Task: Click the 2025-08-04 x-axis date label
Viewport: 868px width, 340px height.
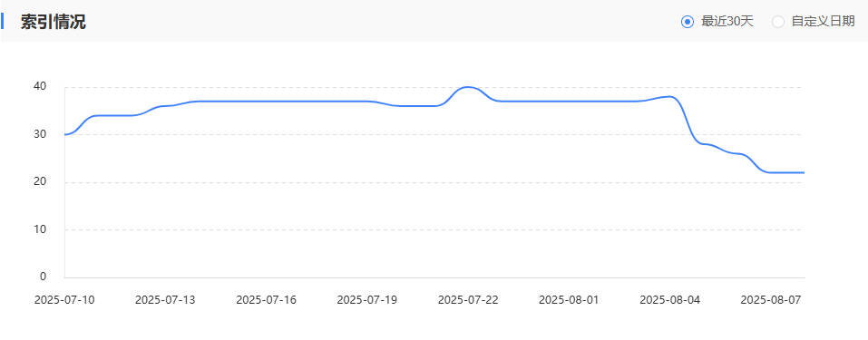Action: point(670,300)
